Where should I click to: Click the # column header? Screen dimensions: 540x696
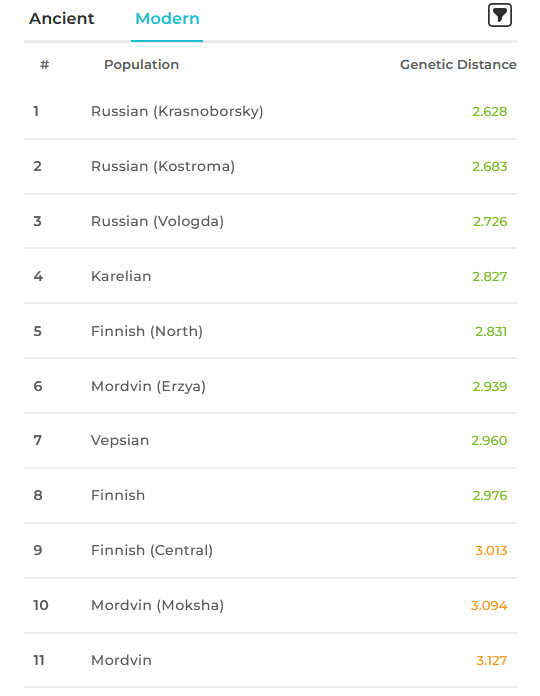pos(44,65)
